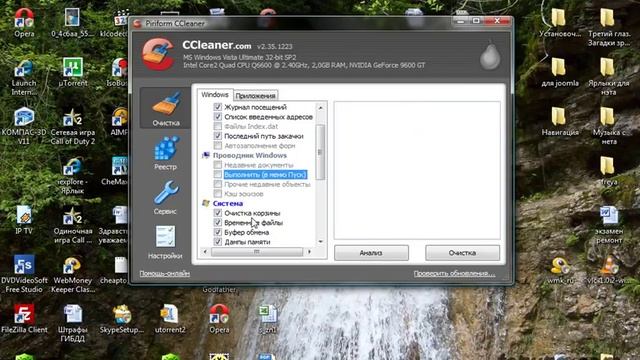The height and width of the screenshot is (360, 640).
Task: Check Выполнить (в меню Пуск) checkbox
Action: point(218,175)
